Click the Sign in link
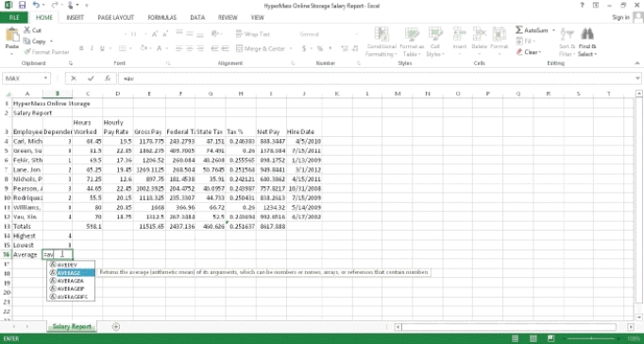This screenshot has height=344, width=644. click(x=620, y=17)
